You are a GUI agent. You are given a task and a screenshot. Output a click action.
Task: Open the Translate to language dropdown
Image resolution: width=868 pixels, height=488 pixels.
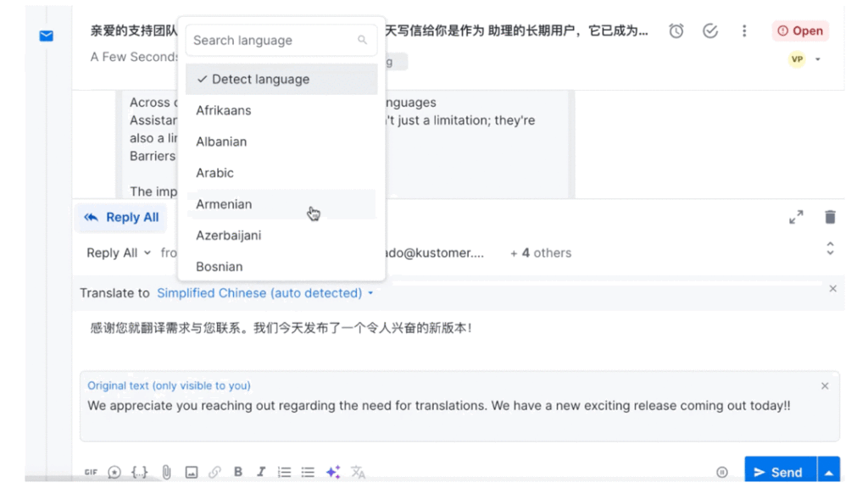tap(264, 293)
